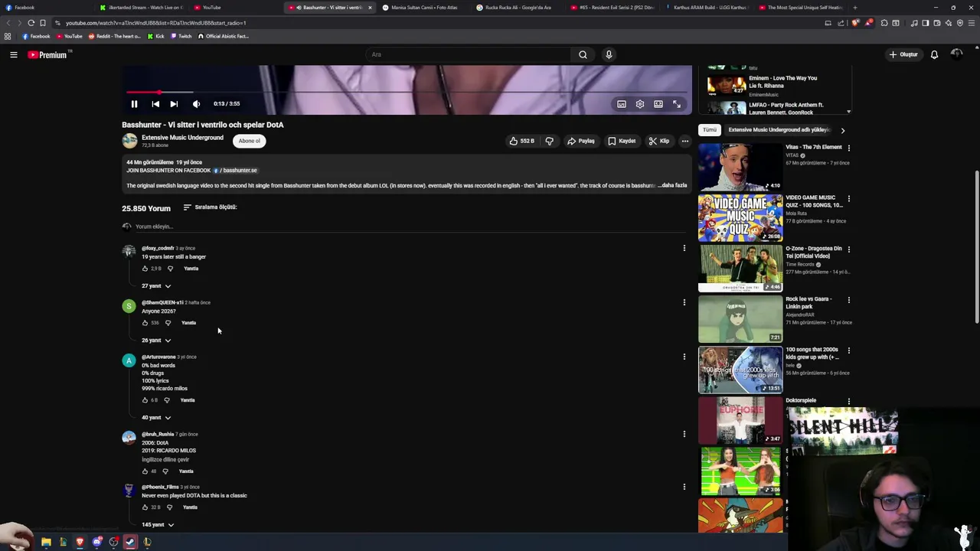Open the YouTube hamburger guide menu
This screenshot has width=980, height=551.
point(13,54)
